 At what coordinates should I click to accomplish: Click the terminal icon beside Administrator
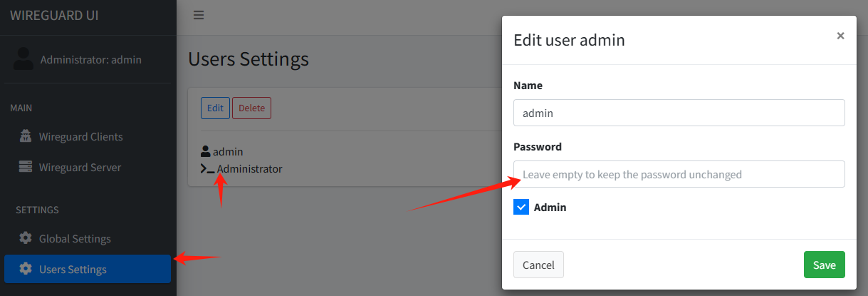(x=207, y=169)
